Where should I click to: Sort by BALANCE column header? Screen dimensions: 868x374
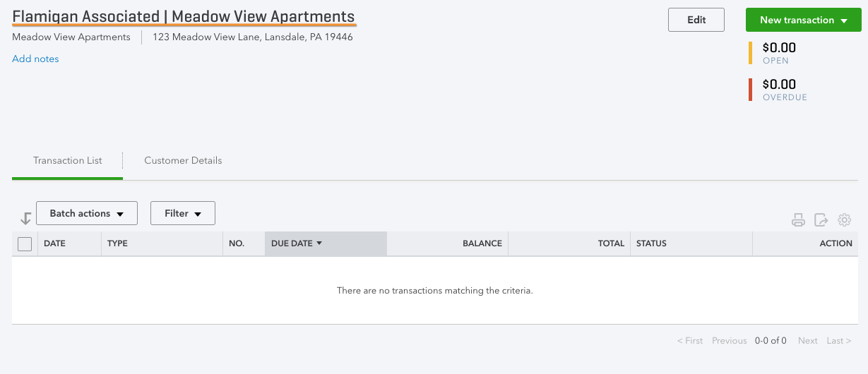[x=482, y=243]
